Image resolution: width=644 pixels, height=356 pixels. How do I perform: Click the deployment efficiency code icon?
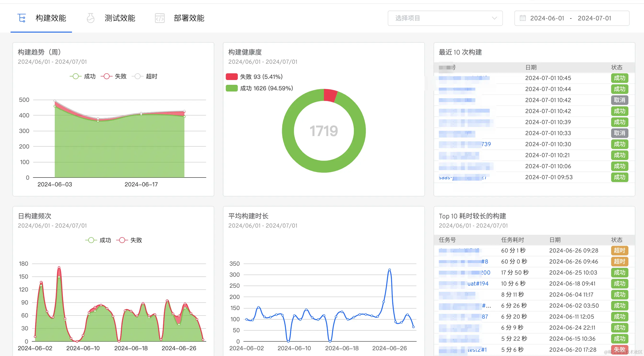160,18
